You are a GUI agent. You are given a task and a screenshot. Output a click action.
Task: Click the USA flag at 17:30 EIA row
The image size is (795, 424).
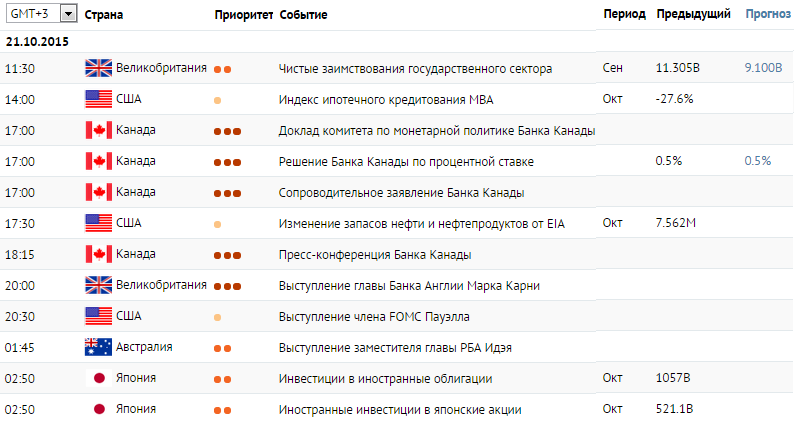[x=98, y=223]
